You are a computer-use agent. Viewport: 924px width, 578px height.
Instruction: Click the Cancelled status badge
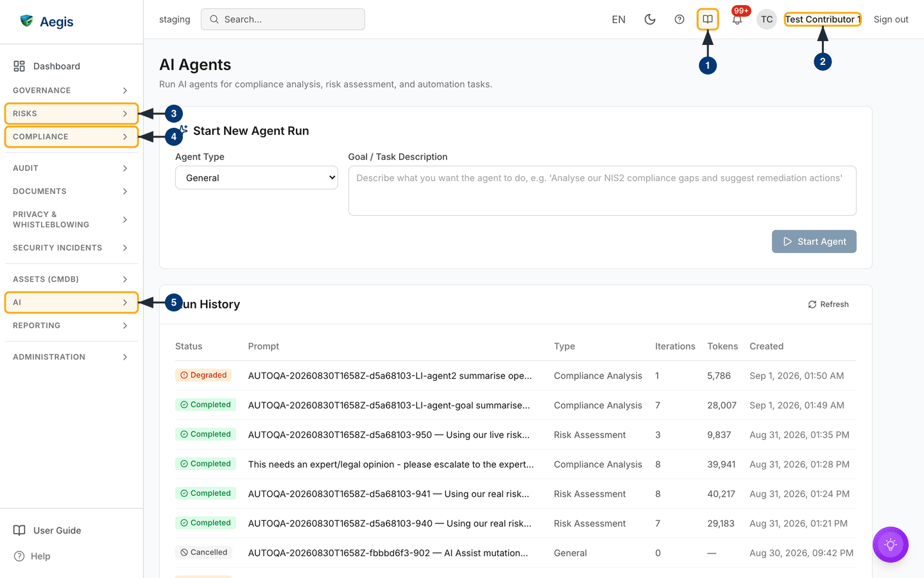pos(204,552)
